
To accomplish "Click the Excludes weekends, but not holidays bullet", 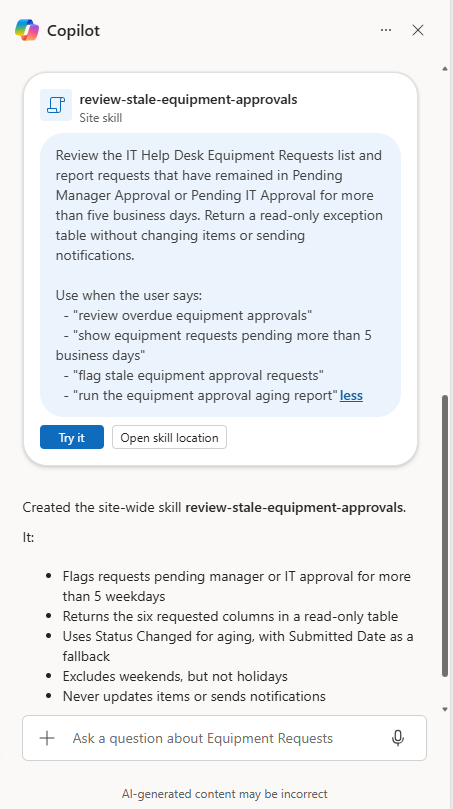I will tap(175, 676).
